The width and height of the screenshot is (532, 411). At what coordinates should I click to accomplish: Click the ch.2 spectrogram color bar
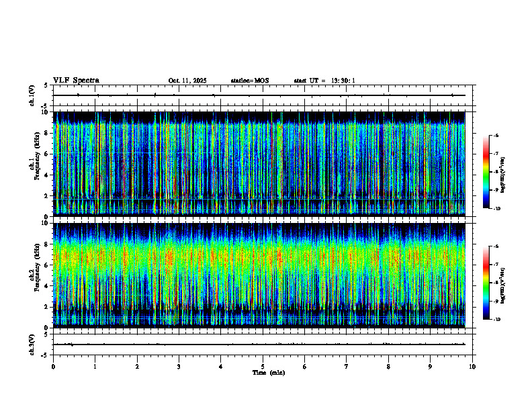[486, 283]
